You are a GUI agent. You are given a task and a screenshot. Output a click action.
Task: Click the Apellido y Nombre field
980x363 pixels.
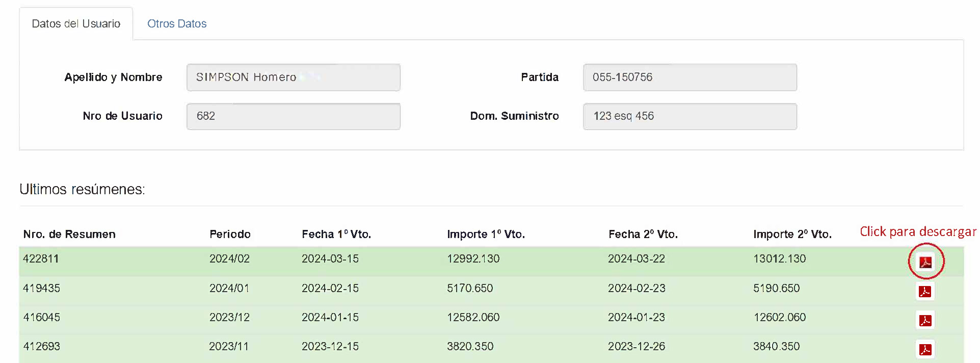pyautogui.click(x=293, y=77)
